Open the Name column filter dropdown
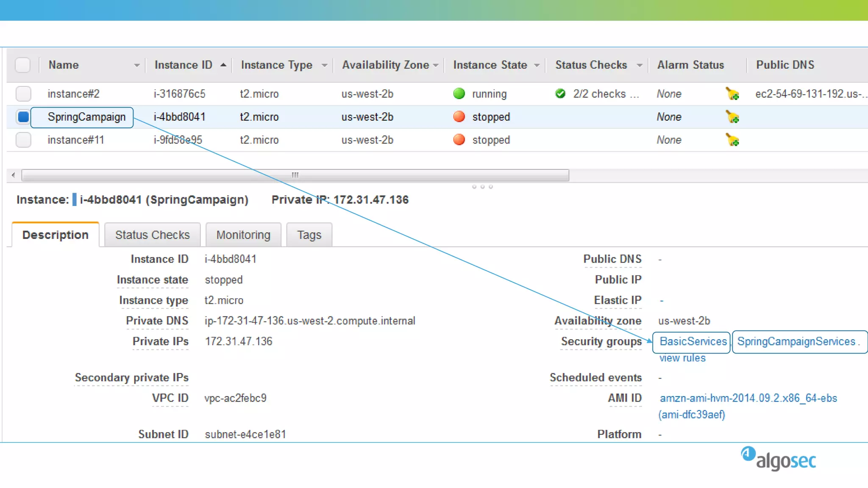 (x=136, y=65)
